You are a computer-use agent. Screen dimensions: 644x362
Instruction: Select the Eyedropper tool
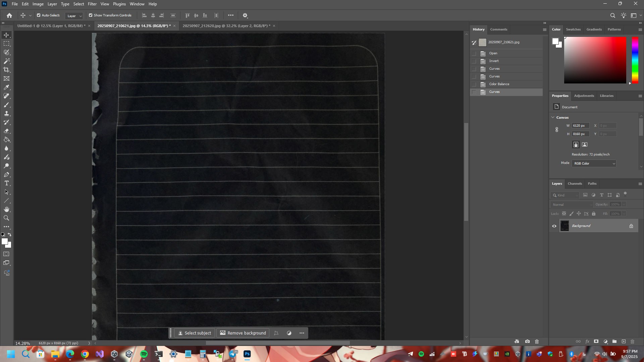tap(6, 87)
